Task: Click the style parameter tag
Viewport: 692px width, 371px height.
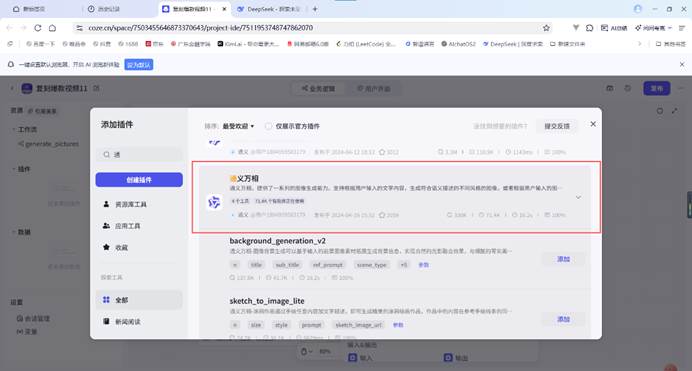Action: pyautogui.click(x=281, y=325)
